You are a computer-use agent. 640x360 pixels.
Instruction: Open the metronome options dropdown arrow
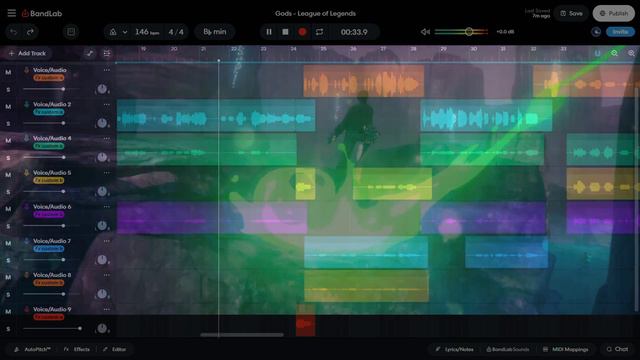[124, 32]
